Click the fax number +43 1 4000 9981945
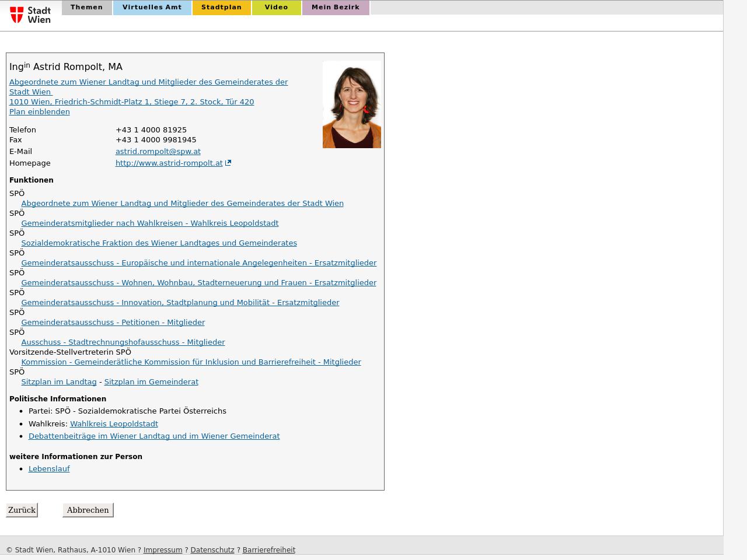 coord(156,140)
